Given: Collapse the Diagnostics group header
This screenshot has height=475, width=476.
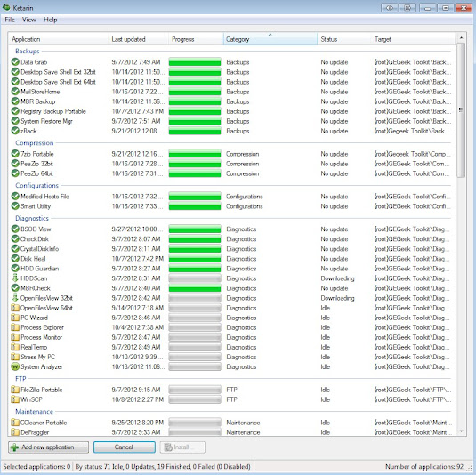Looking at the screenshot, I should pos(32,218).
